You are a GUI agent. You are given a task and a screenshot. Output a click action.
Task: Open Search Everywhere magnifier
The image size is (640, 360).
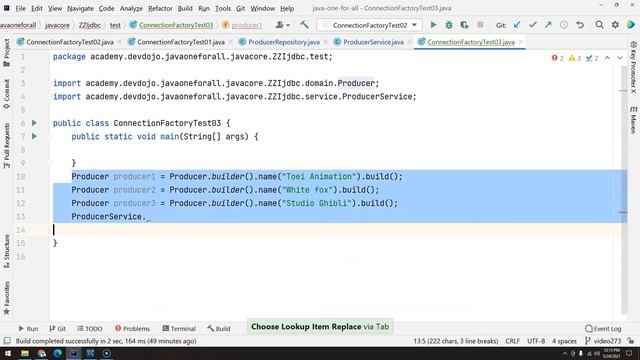(x=599, y=25)
